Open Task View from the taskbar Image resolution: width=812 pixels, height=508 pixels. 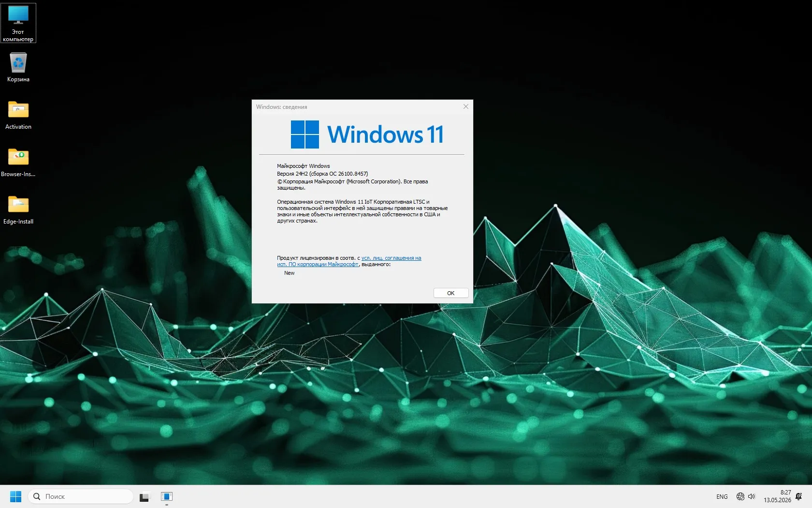145,496
